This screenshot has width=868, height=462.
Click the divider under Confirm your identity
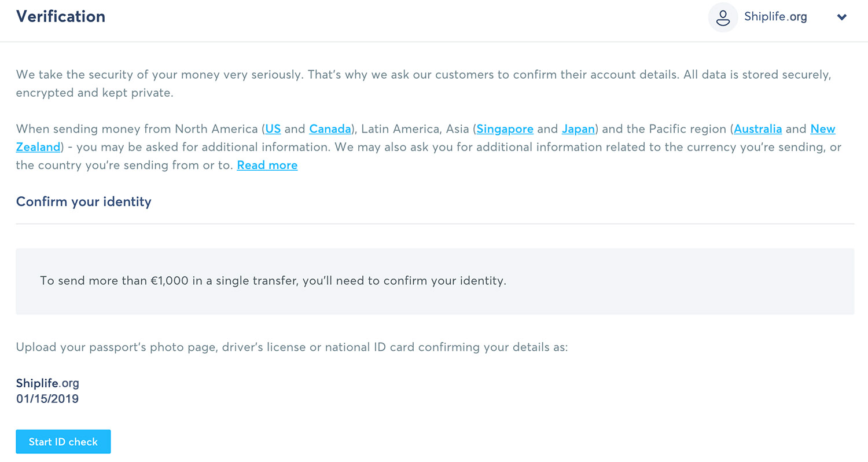tap(435, 223)
